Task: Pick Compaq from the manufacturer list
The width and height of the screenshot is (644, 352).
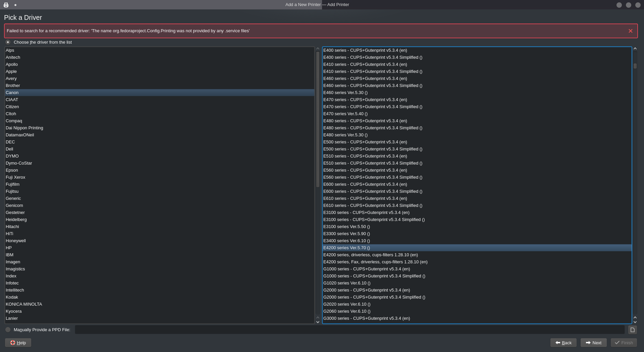Action: click(x=160, y=121)
